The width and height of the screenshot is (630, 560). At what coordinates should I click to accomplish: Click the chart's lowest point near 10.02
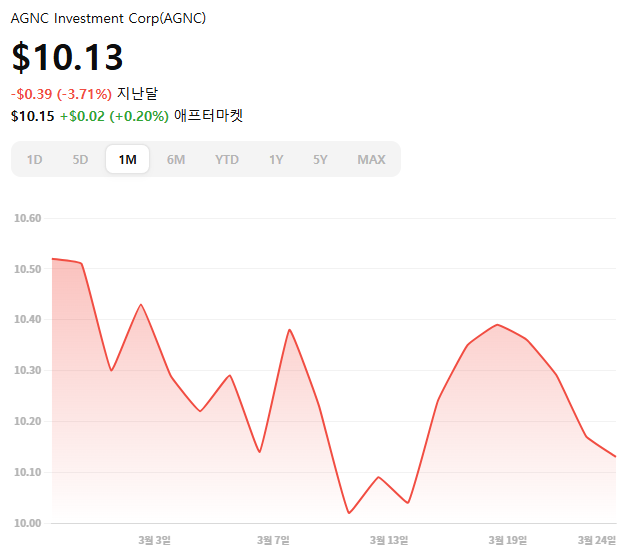[349, 513]
